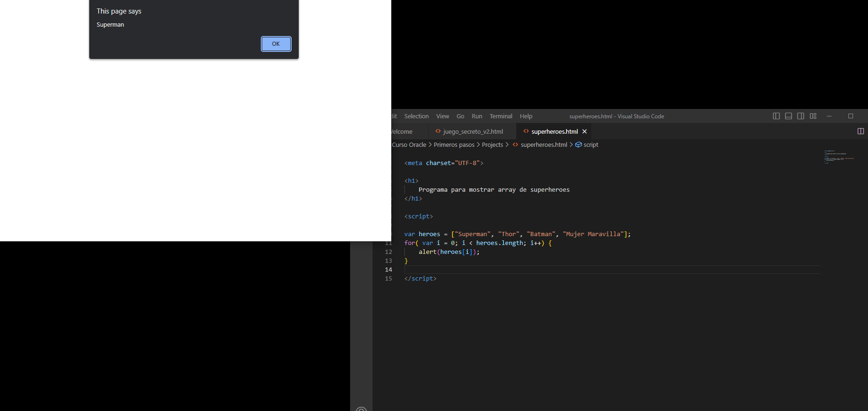Viewport: 868px width, 411px height.
Task: Click Primeros pasos breadcrumb folder
Action: [454, 145]
